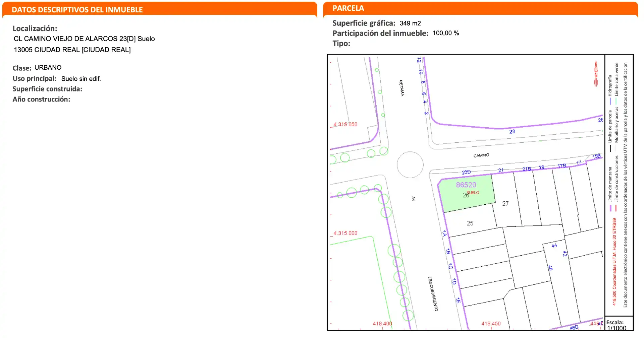Click street number 1A label
Screen dimensions: 644x338
[x=444, y=233]
